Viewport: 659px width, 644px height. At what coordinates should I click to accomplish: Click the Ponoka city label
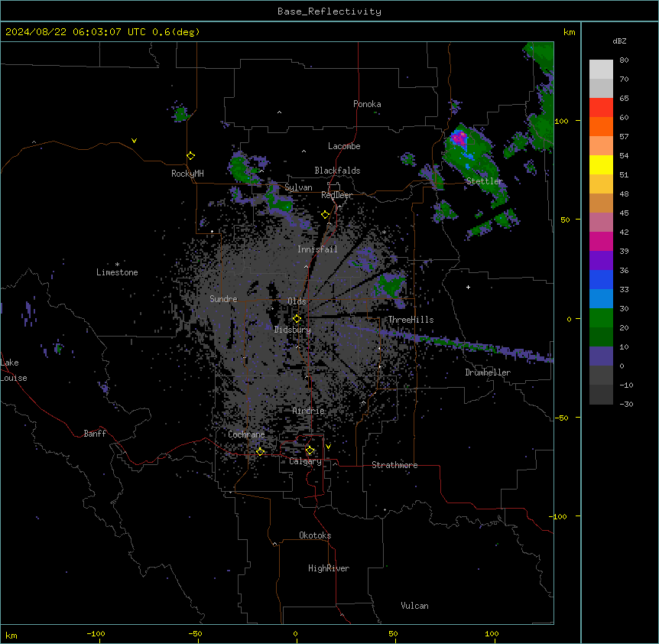point(367,104)
